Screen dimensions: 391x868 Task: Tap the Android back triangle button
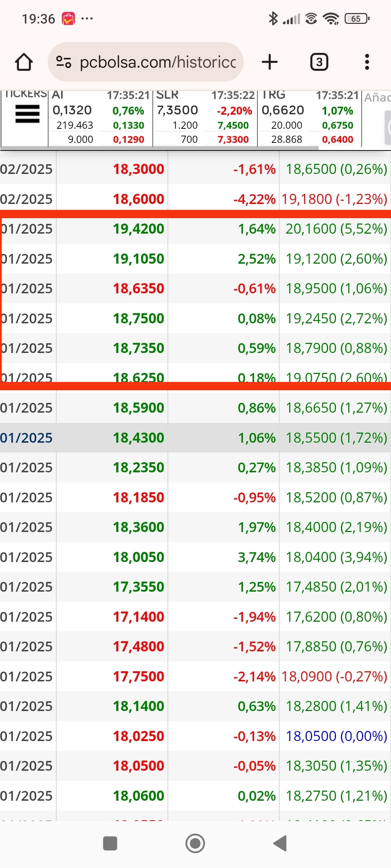click(280, 843)
